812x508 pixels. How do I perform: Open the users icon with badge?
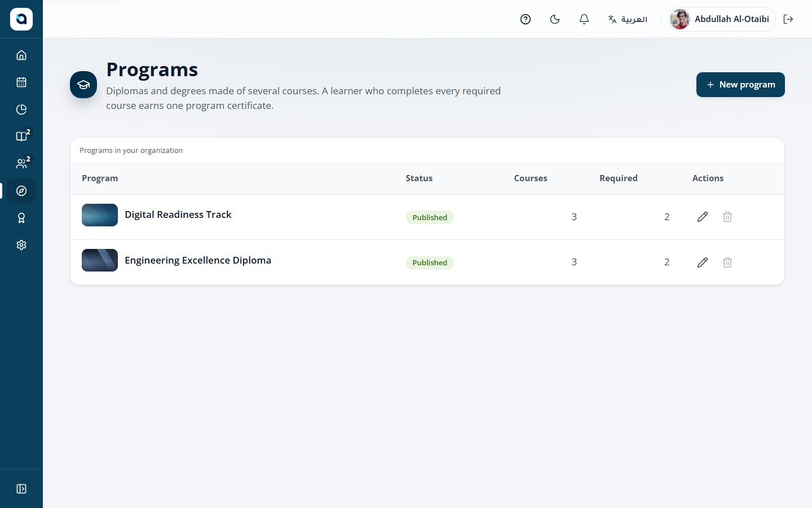pyautogui.click(x=21, y=164)
